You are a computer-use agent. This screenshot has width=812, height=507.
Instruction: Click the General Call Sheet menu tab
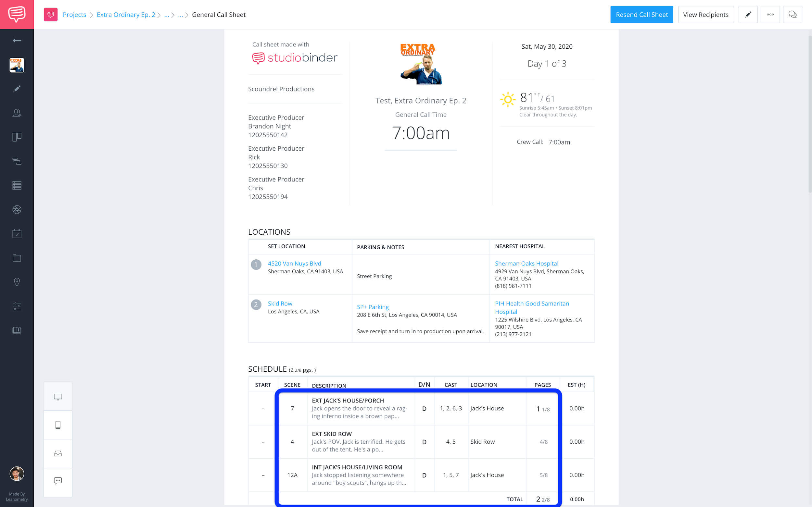click(x=219, y=14)
